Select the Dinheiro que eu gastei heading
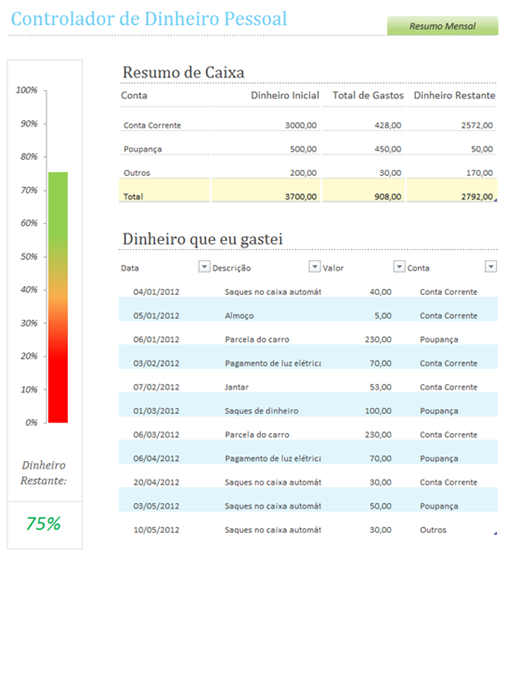520x675 pixels. [203, 239]
